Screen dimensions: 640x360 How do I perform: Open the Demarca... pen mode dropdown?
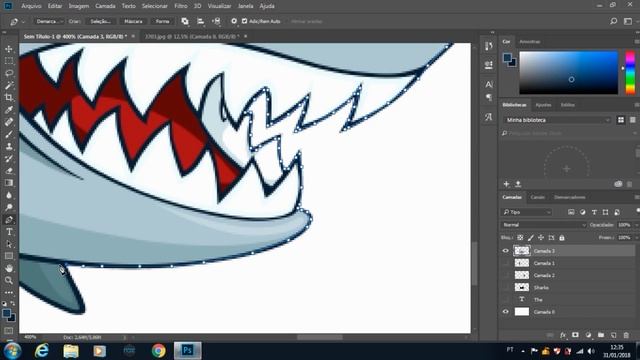49,21
